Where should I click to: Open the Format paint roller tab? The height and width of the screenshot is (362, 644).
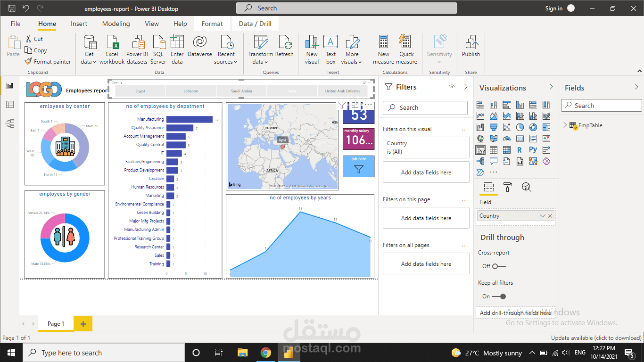point(508,188)
